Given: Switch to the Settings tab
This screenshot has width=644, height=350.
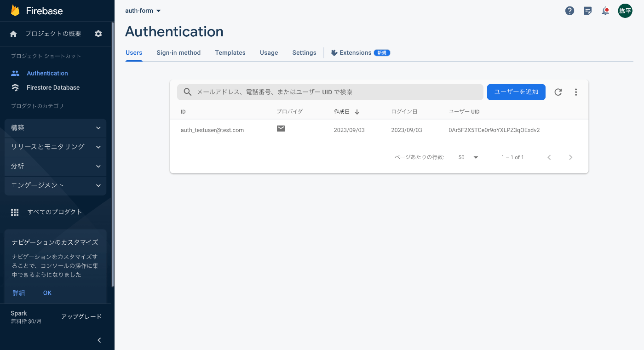Looking at the screenshot, I should (x=304, y=53).
